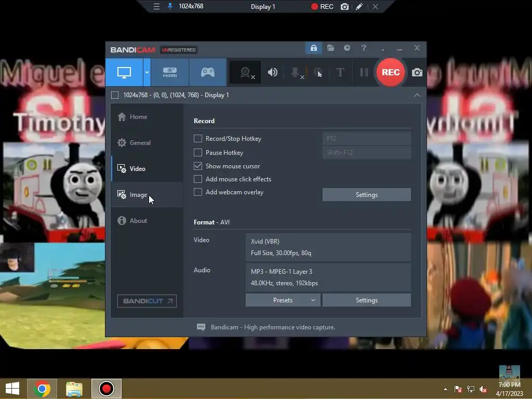Show hidden tray icons arrow
The image size is (532, 399).
click(x=445, y=389)
